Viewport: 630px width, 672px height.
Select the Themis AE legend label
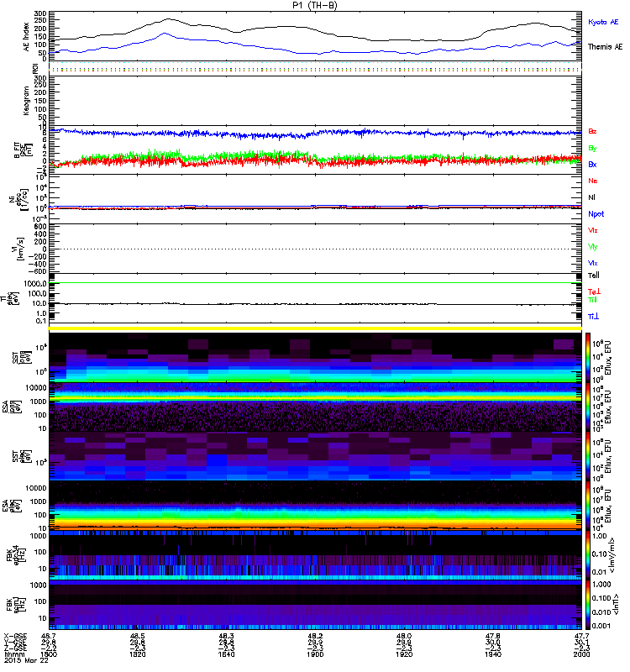click(x=605, y=47)
